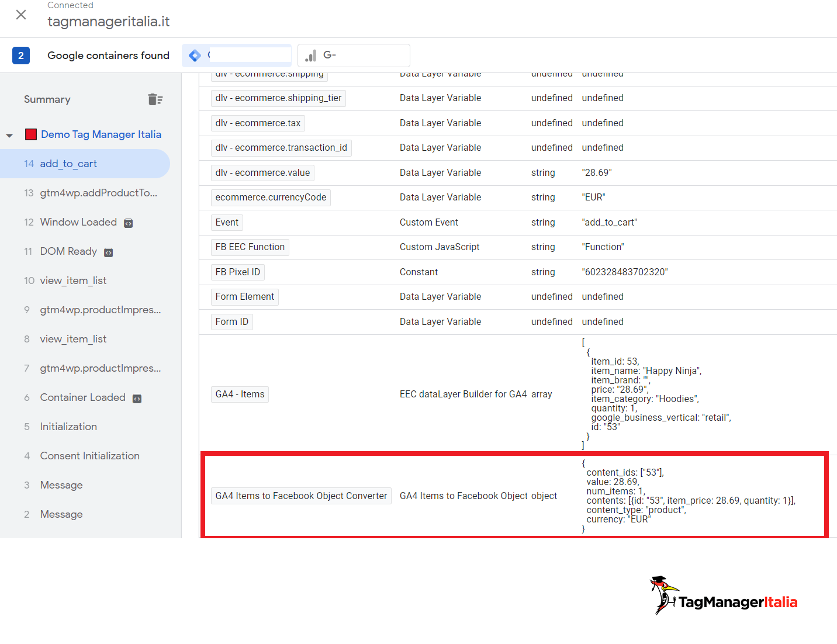Click the "add_to_cart" Event value
This screenshot has height=644, width=837.
pyautogui.click(x=609, y=223)
